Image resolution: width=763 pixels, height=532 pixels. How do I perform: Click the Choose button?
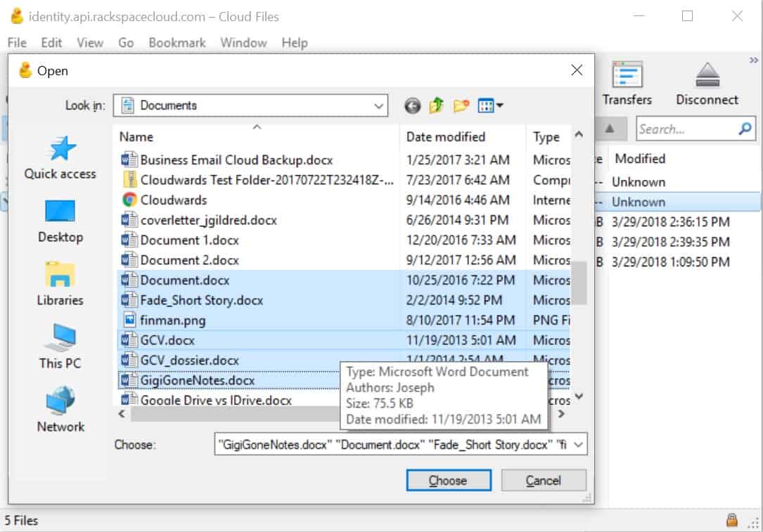[448, 481]
